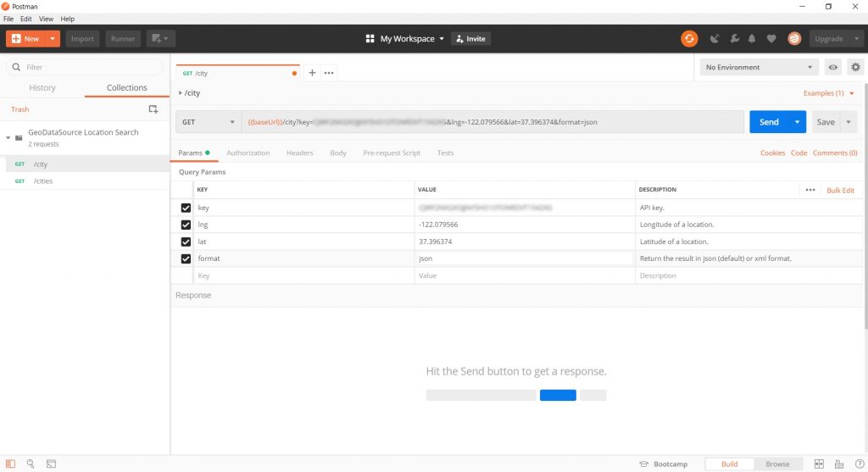Image resolution: width=868 pixels, height=472 pixels.
Task: Switch to the History tab
Action: tap(42, 87)
